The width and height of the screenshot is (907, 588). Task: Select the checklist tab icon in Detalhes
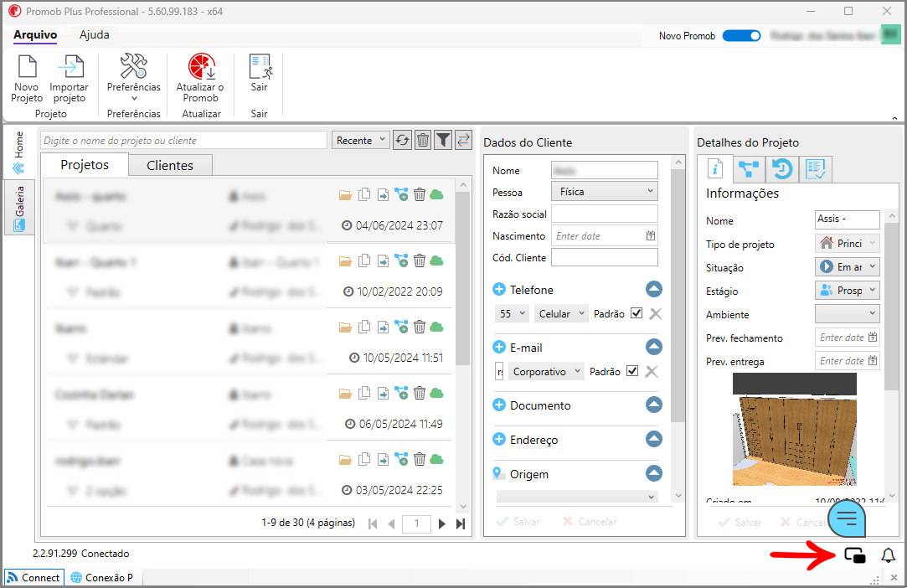816,169
